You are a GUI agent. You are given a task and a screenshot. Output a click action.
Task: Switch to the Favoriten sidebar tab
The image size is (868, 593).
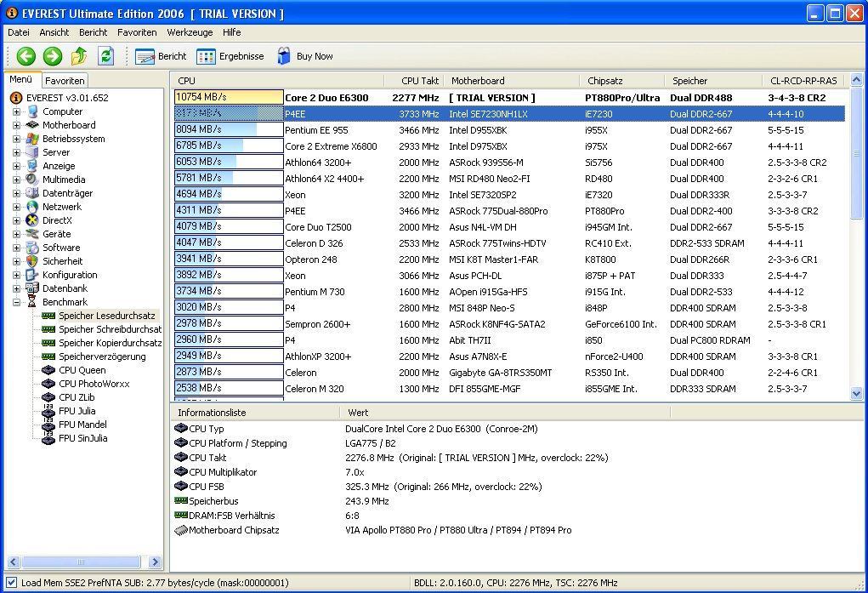click(65, 80)
